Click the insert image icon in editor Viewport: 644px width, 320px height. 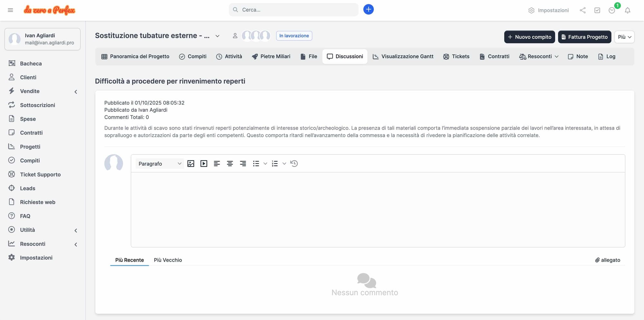[191, 164]
